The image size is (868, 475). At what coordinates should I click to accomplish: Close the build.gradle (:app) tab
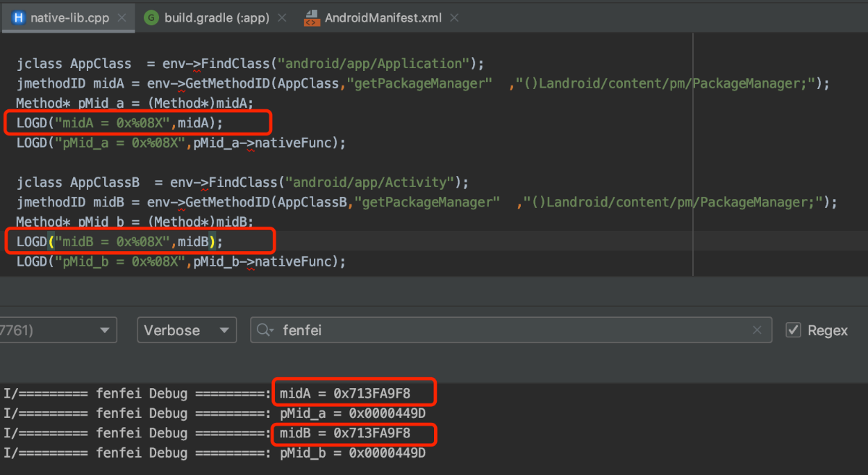click(282, 18)
